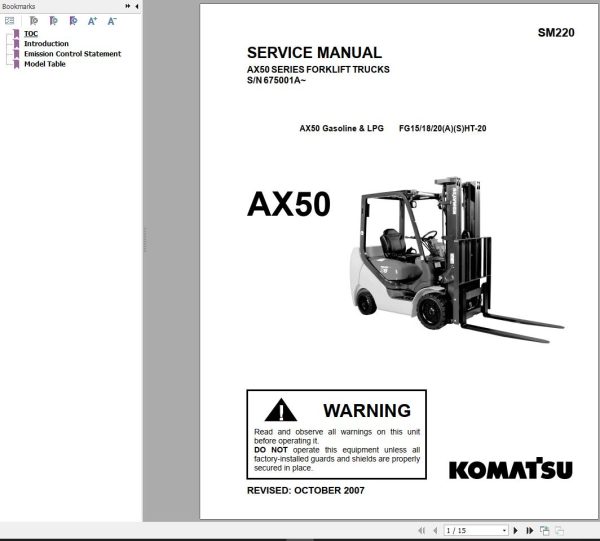Click the REVISED: OCTOBER 2007 text
This screenshot has height=541, width=600.
click(x=305, y=490)
